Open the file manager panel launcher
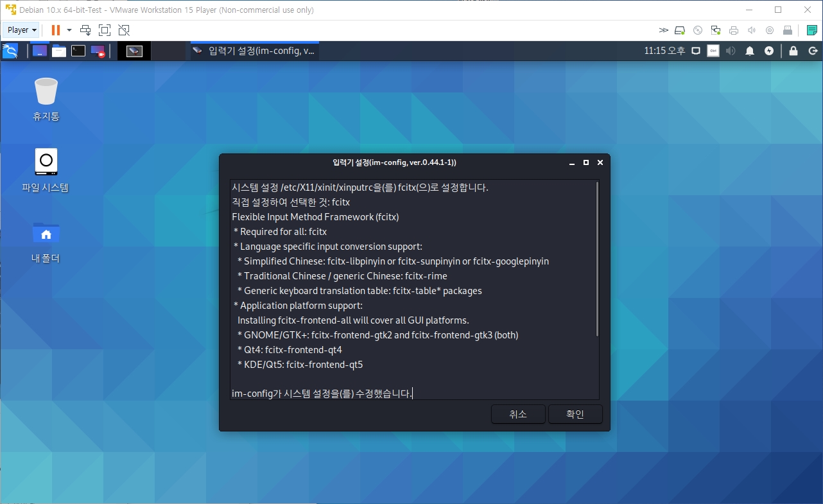This screenshot has height=504, width=823. [x=59, y=51]
